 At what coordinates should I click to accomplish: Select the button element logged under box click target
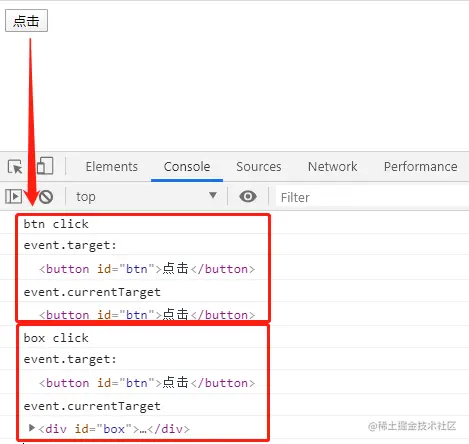coord(147,383)
